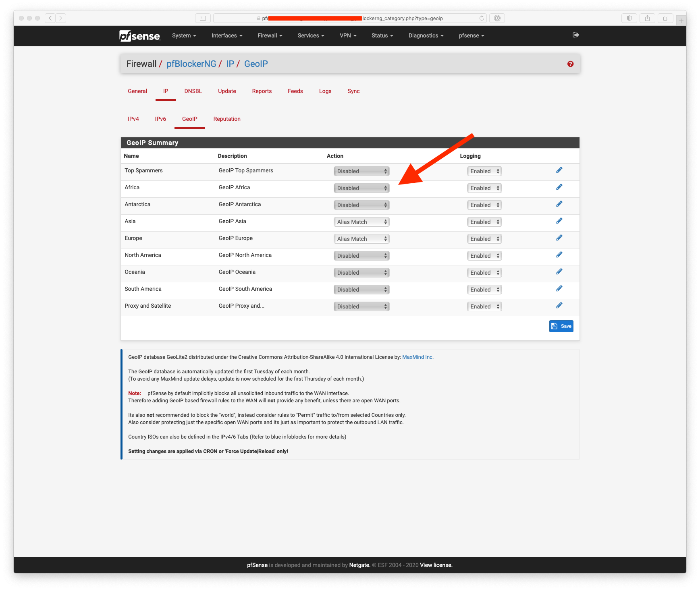Open Africa Logging dropdown
Viewport: 700px width, 590px height.
484,188
